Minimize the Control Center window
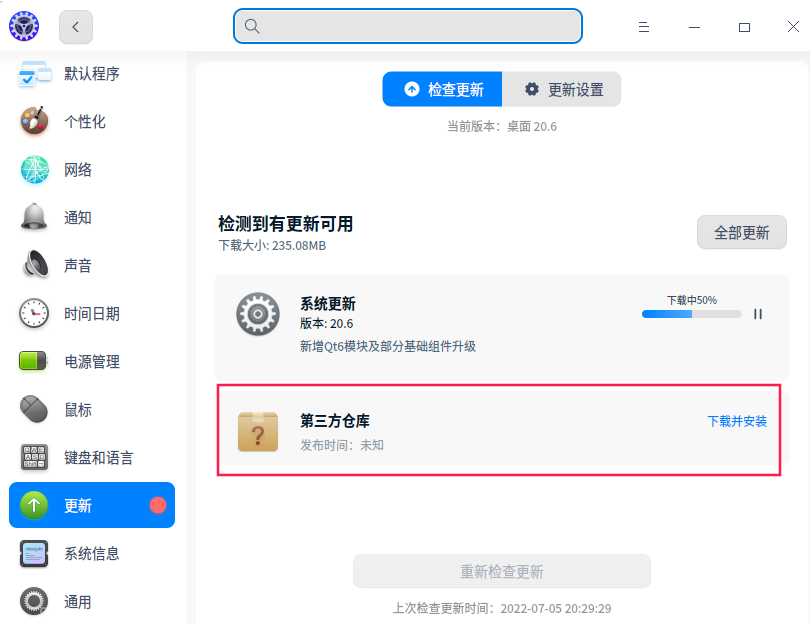This screenshot has height=624, width=810. 694,27
